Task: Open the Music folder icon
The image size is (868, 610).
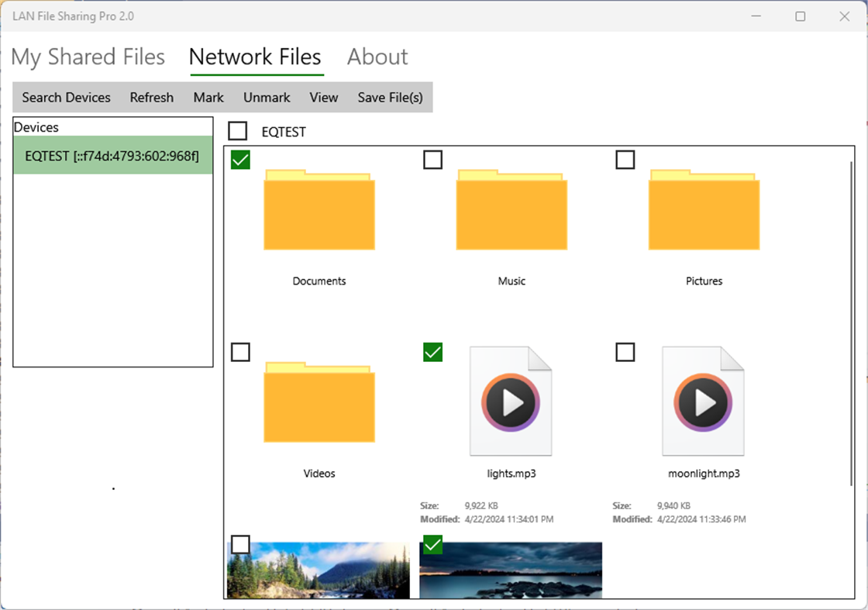Action: pos(511,209)
